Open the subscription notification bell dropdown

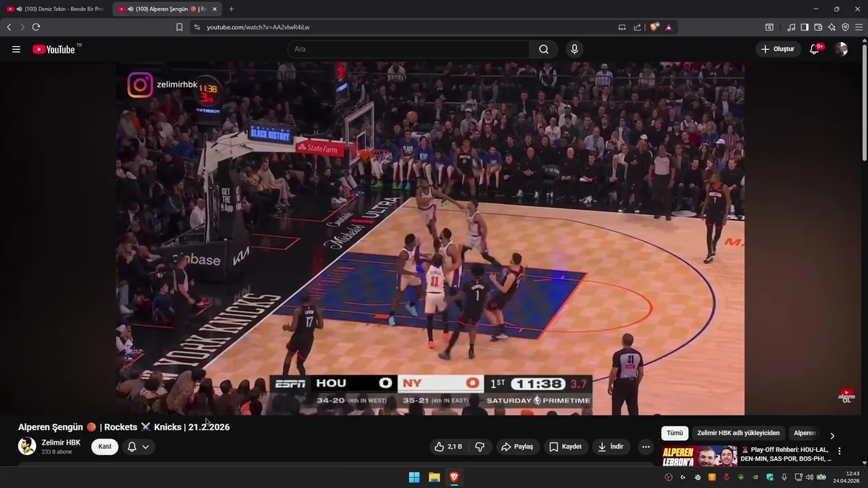pos(138,447)
